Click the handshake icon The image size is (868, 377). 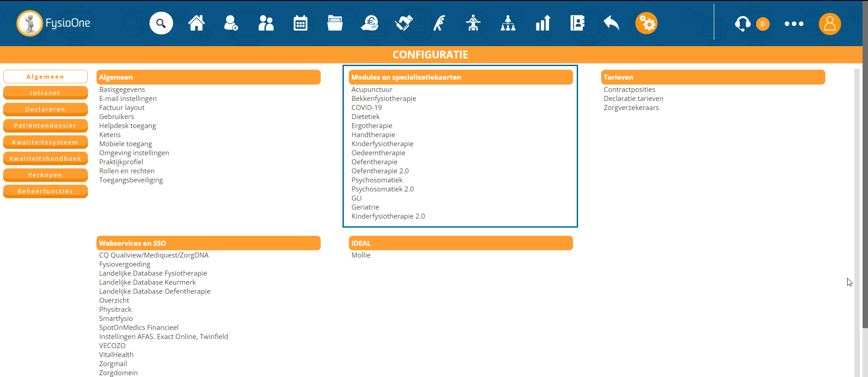coord(404,23)
